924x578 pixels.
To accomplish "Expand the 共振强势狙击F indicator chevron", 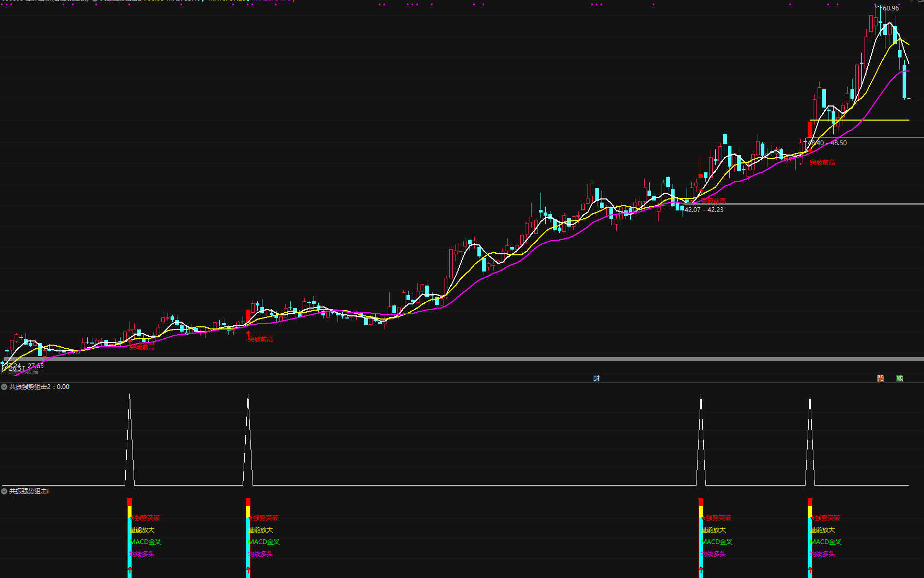I will tap(4, 491).
